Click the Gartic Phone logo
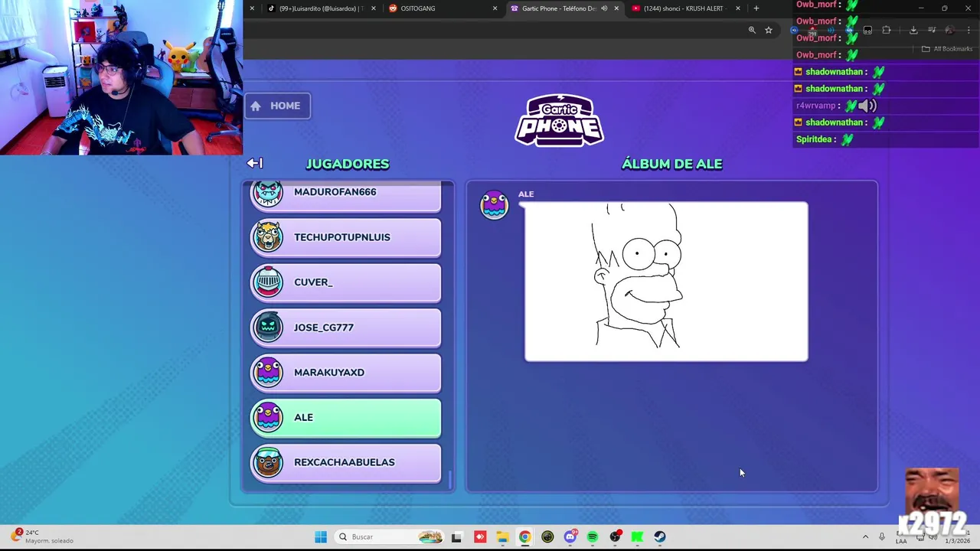 point(560,120)
